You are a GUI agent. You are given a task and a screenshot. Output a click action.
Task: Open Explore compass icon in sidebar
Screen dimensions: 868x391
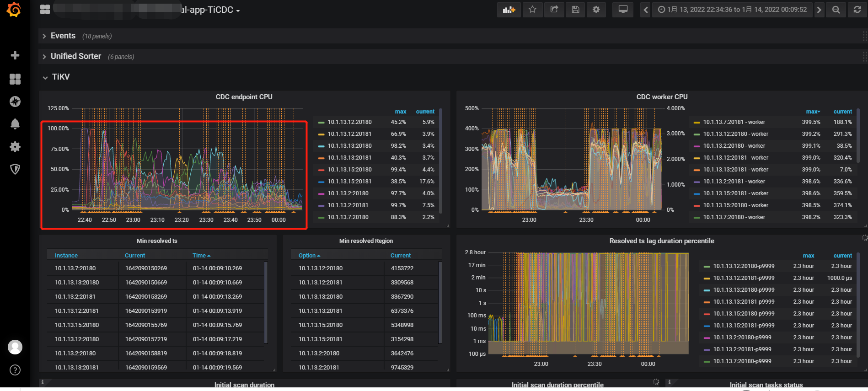click(15, 102)
